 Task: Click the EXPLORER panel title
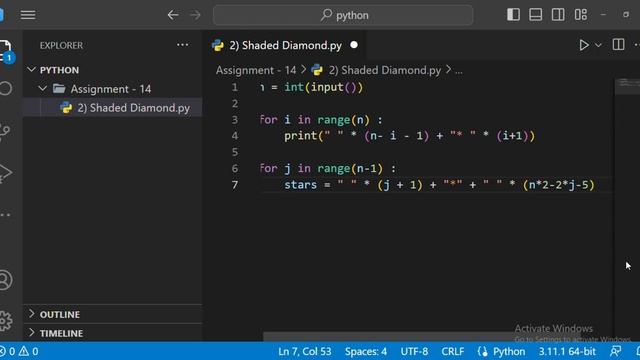pos(61,45)
